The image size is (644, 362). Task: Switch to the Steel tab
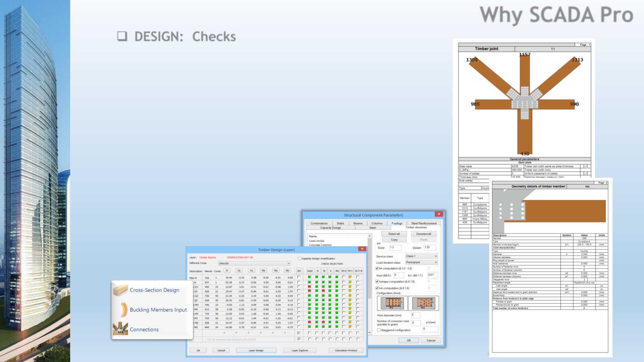[373, 228]
